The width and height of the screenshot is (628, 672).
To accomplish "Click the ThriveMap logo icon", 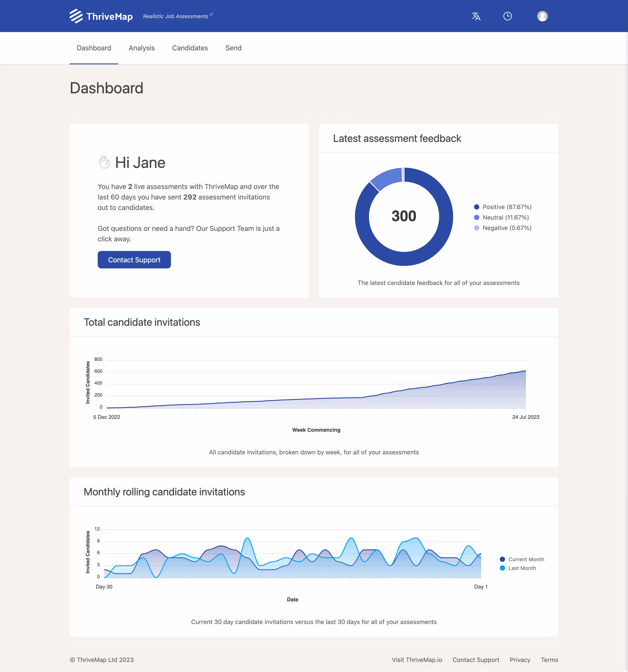I will [76, 16].
